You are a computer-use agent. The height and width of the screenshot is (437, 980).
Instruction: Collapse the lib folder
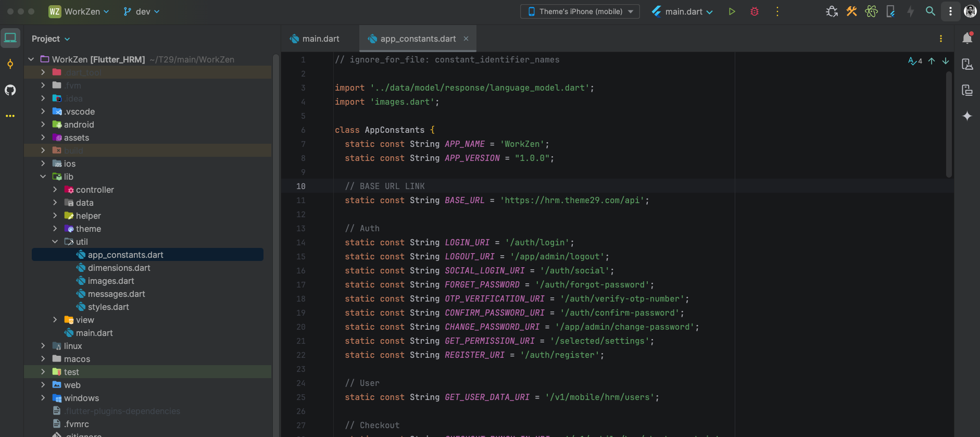click(x=43, y=177)
